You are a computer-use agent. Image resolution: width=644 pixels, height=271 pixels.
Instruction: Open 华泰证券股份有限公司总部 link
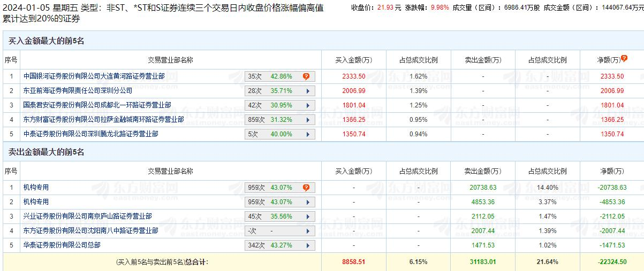click(62, 245)
